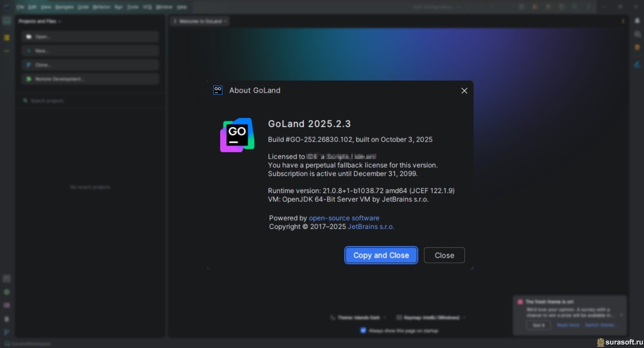The image size is (644, 348).
Task: Focus the Search projects field
Action: [x=90, y=101]
